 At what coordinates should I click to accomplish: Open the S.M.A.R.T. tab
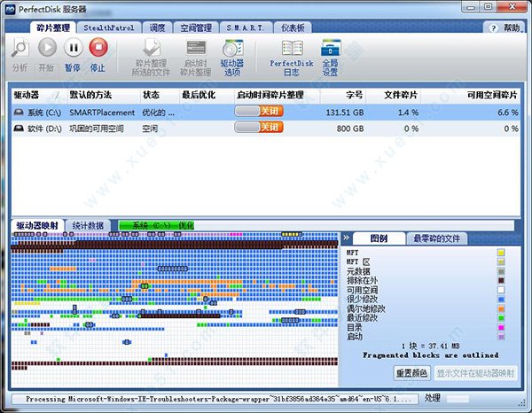point(246,27)
